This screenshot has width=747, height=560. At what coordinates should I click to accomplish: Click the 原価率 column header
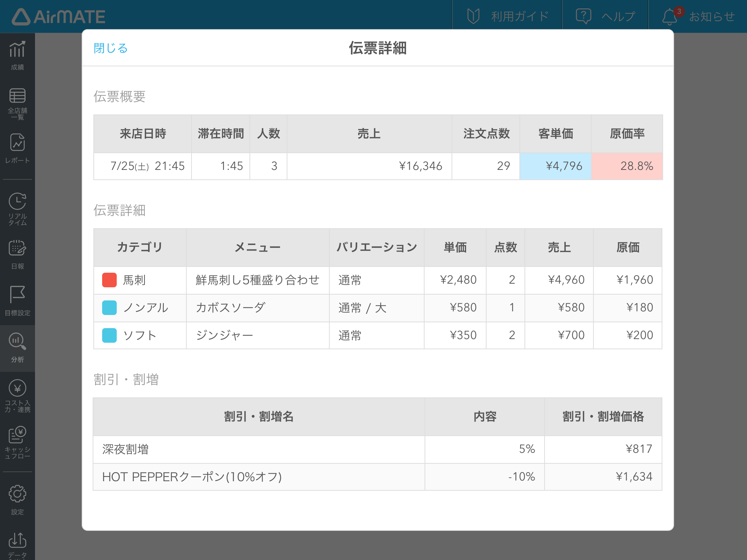coord(627,134)
